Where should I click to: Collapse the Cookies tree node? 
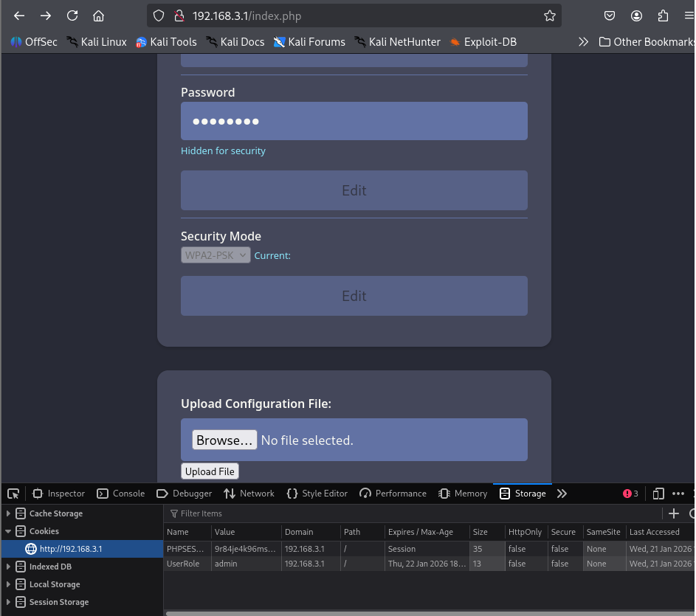coord(8,531)
